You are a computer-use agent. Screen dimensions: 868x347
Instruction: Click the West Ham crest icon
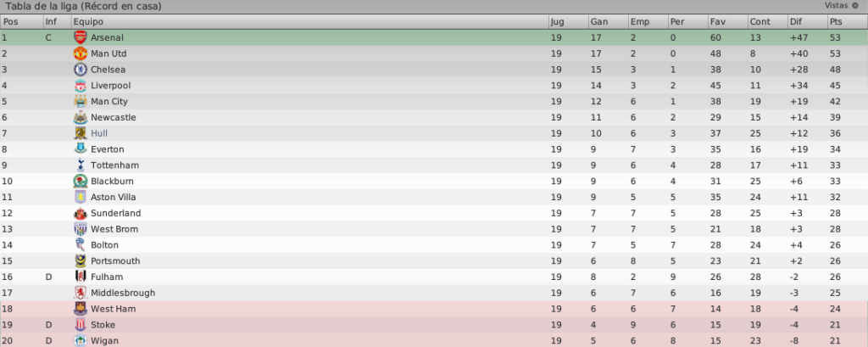tap(81, 309)
